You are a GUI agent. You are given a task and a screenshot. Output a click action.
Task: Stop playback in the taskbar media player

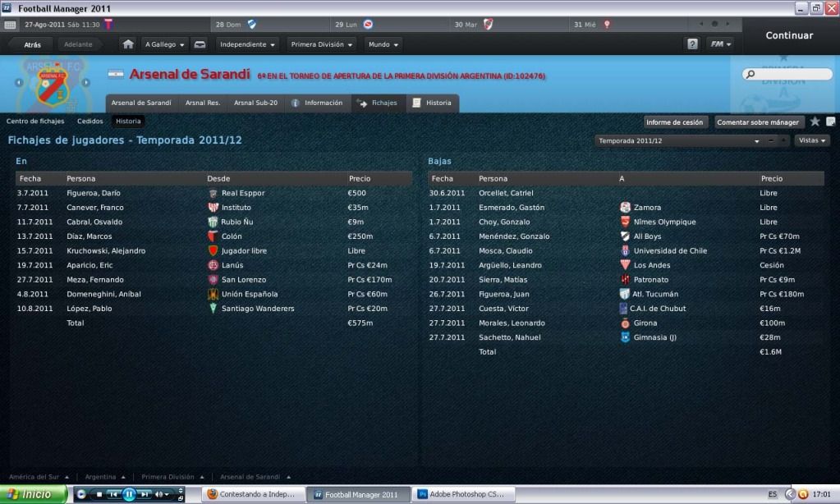coord(99,494)
